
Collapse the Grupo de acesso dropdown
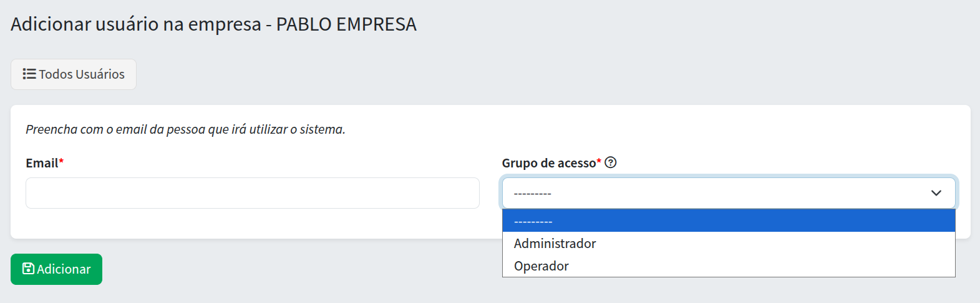pyautogui.click(x=728, y=193)
